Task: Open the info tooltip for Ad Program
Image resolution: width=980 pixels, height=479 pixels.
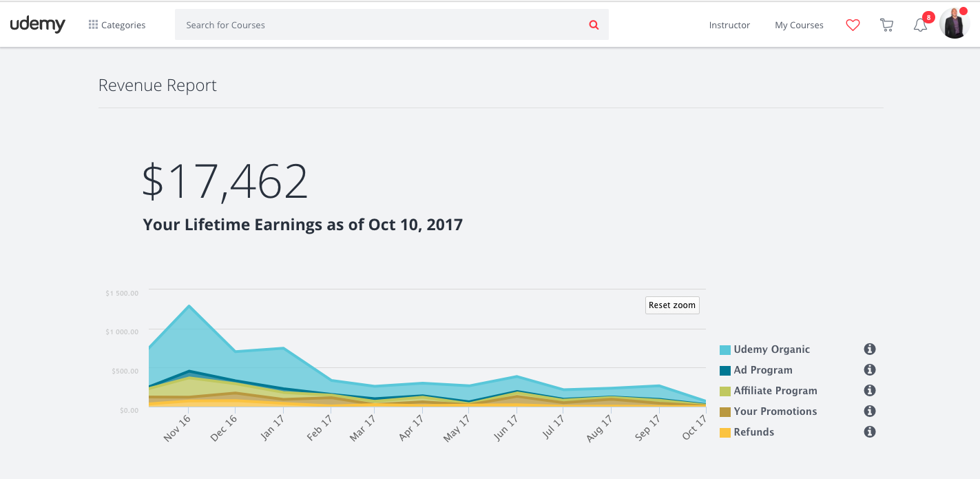Action: tap(869, 370)
